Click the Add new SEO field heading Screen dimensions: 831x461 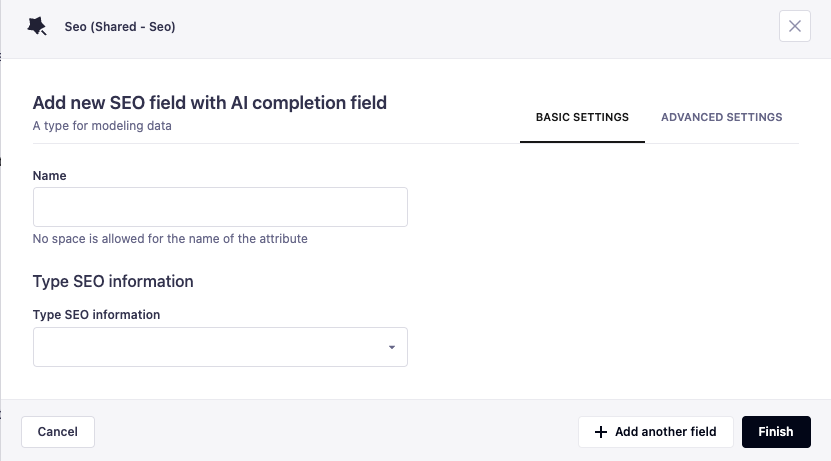click(x=210, y=102)
